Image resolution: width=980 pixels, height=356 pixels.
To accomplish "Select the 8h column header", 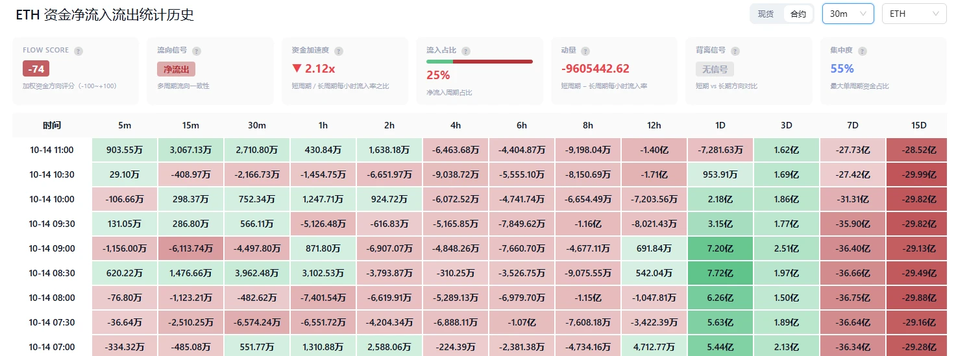I will point(588,125).
